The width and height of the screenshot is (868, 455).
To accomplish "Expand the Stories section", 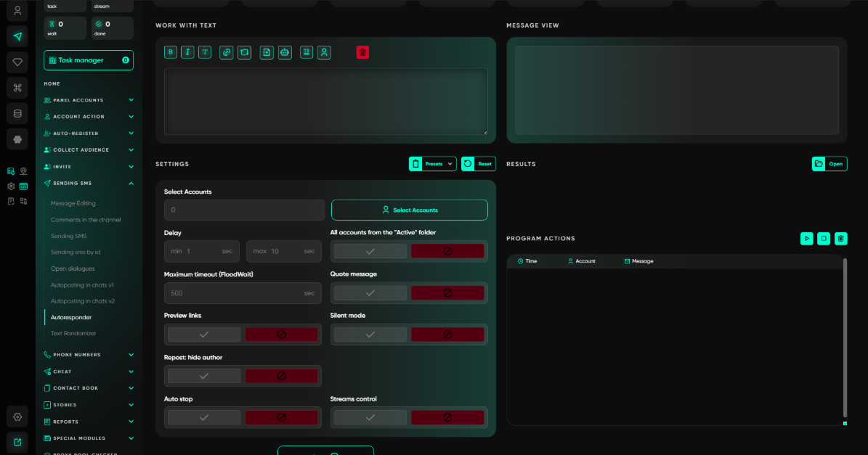I will pos(89,405).
